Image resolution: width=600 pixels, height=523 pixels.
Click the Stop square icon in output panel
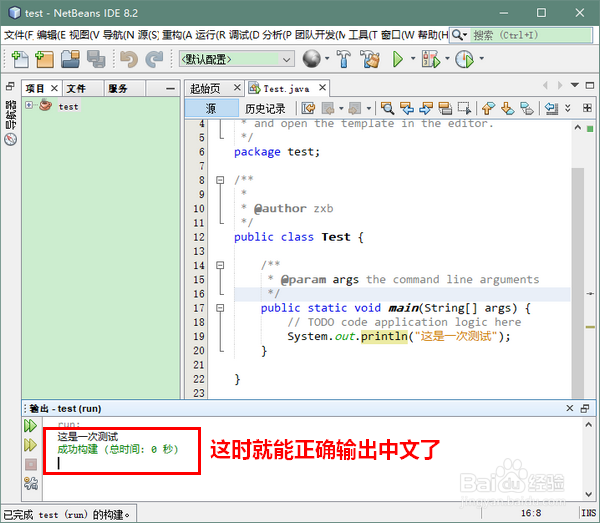click(x=31, y=464)
